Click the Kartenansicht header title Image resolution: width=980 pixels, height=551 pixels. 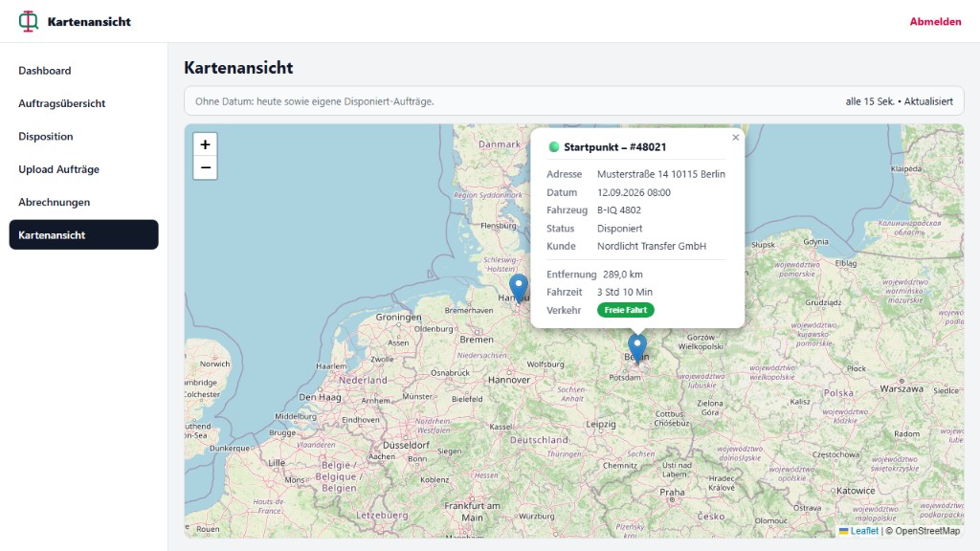(x=89, y=22)
